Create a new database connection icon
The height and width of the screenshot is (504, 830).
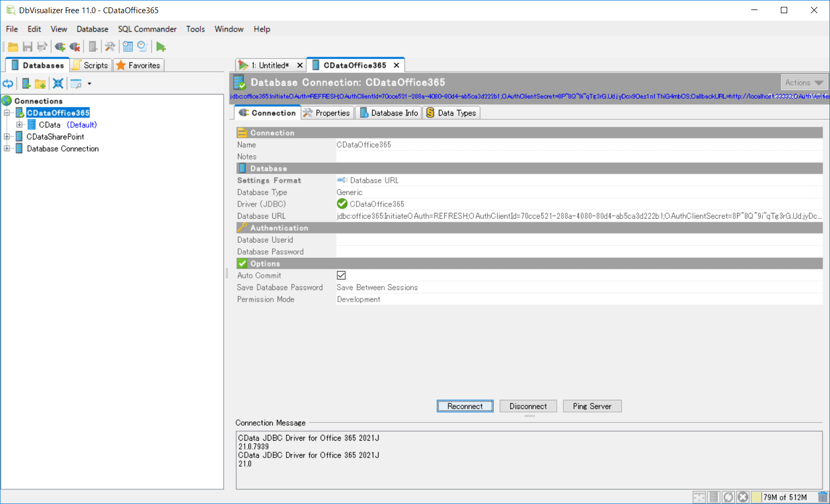(x=25, y=83)
